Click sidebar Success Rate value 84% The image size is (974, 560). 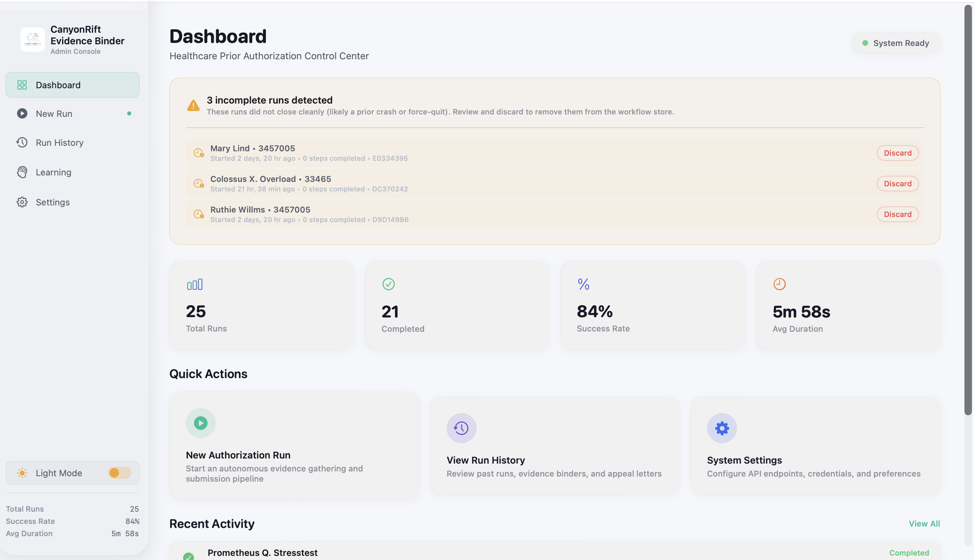132,521
